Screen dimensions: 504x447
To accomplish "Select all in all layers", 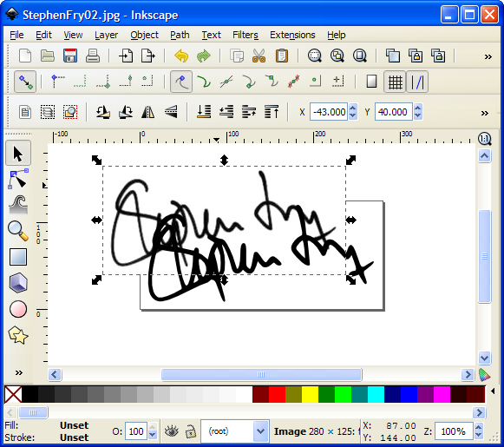I will (x=48, y=112).
